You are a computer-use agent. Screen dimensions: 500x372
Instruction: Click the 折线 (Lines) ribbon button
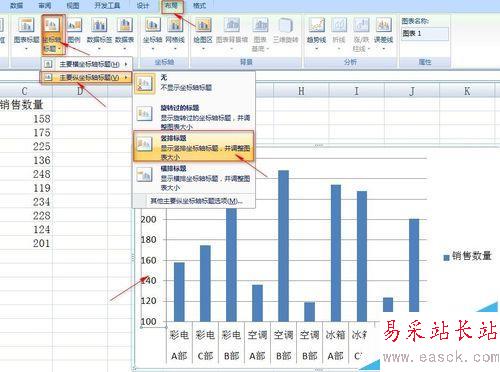pyautogui.click(x=339, y=34)
